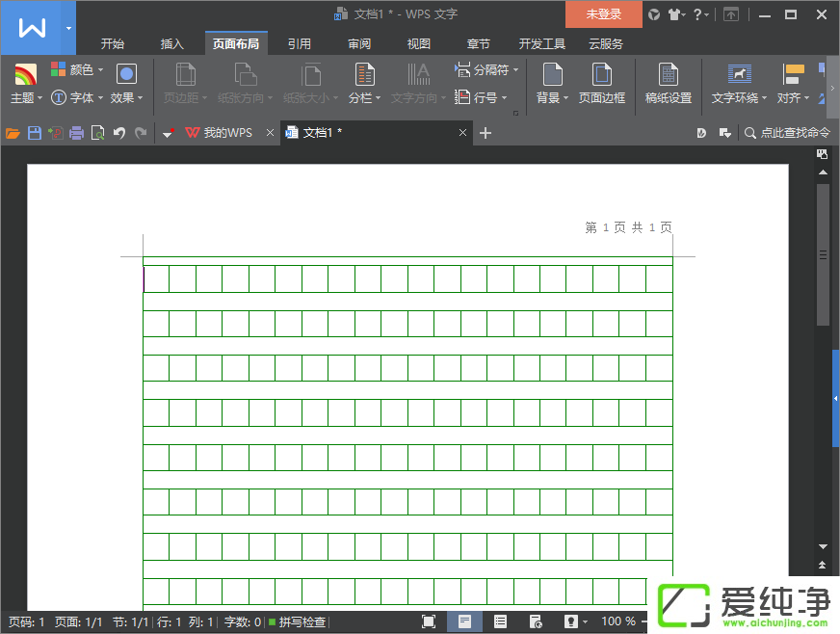Click the Save icon in quick access toolbar
The height and width of the screenshot is (634, 840).
coord(34,133)
